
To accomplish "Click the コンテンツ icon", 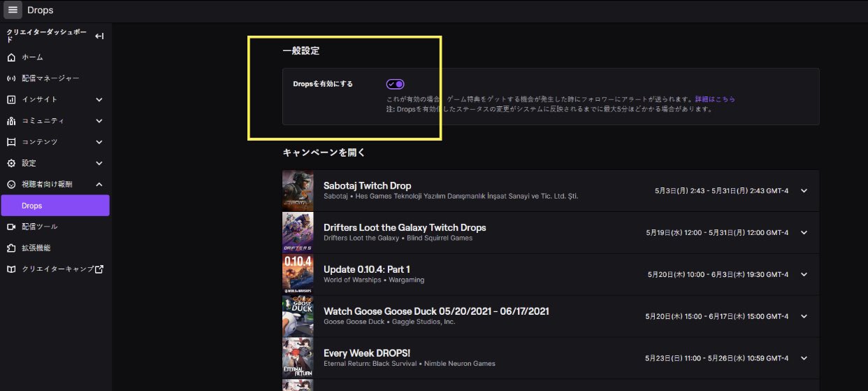I will point(11,142).
